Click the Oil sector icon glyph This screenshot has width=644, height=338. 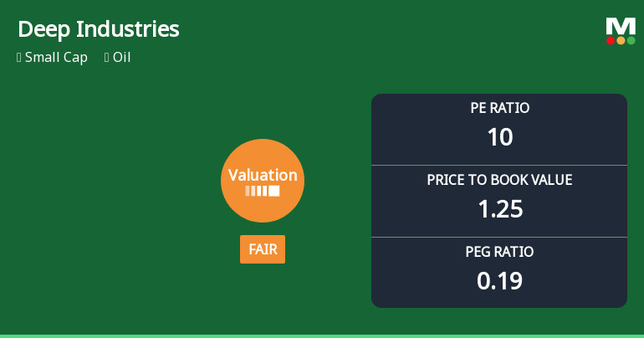tap(106, 58)
